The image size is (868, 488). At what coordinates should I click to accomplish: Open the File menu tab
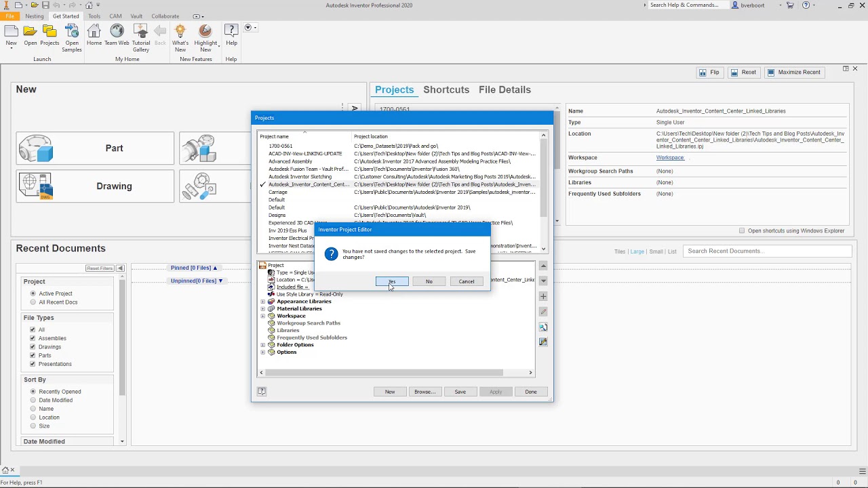9,16
